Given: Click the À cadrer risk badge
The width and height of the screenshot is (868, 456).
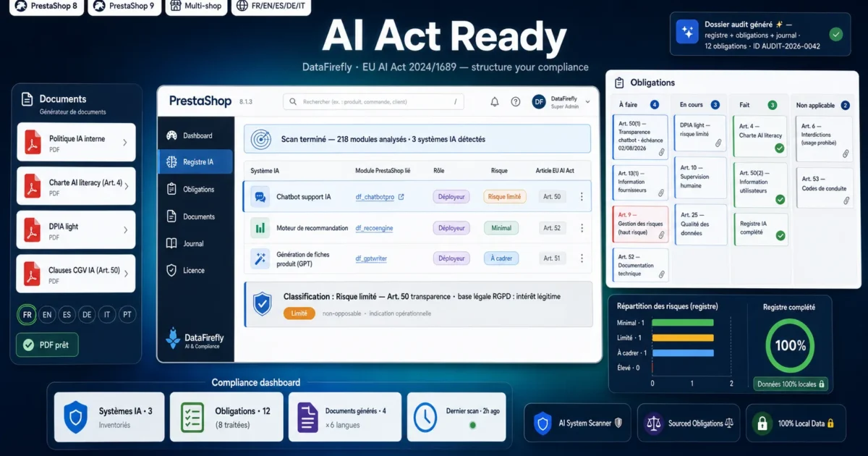Looking at the screenshot, I should 501,258.
